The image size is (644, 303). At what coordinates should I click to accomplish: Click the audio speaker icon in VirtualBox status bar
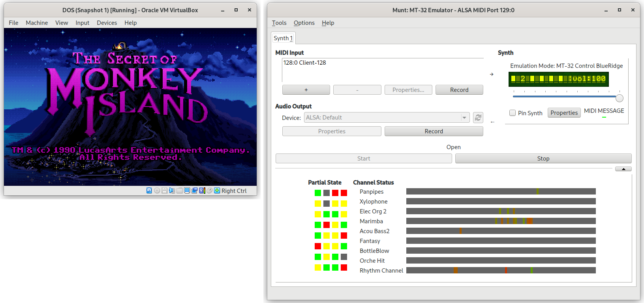click(x=172, y=191)
